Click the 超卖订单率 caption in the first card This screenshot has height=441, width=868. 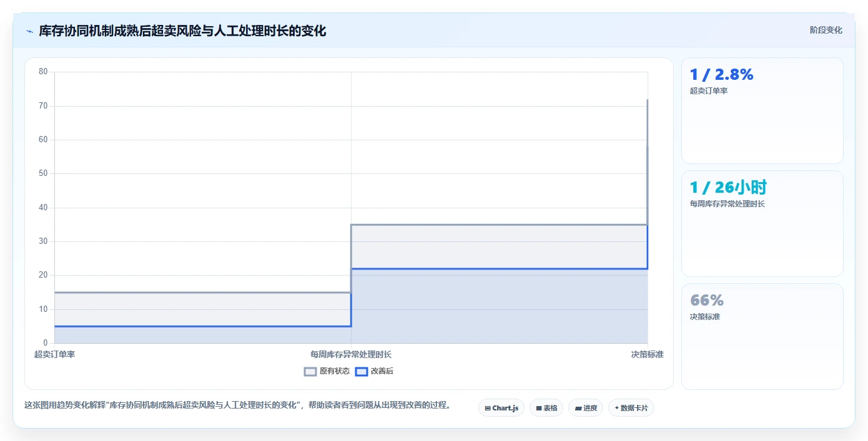[708, 91]
